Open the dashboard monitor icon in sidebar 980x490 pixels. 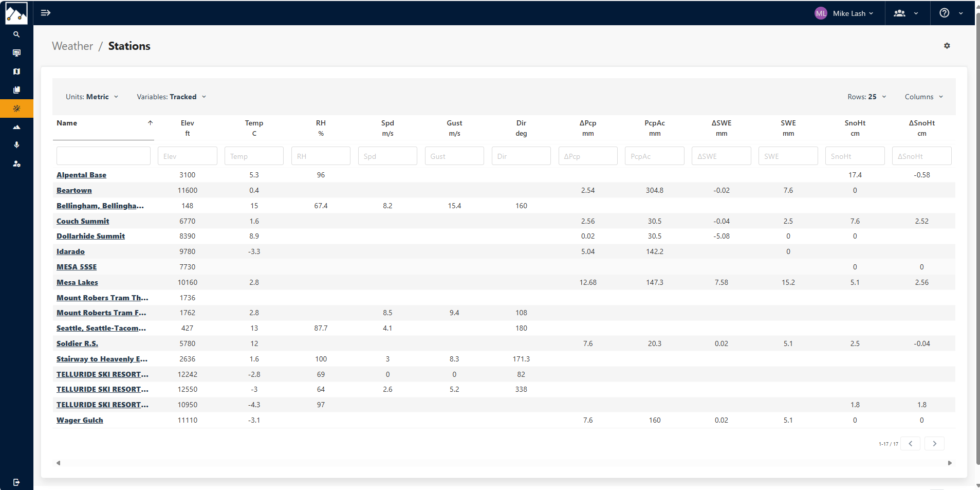pos(16,53)
